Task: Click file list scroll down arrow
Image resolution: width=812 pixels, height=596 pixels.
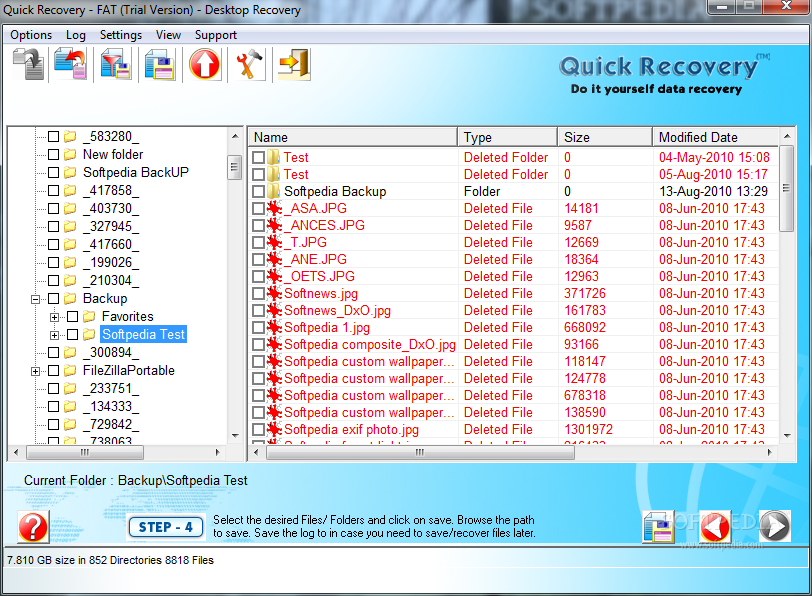Action: tap(787, 436)
